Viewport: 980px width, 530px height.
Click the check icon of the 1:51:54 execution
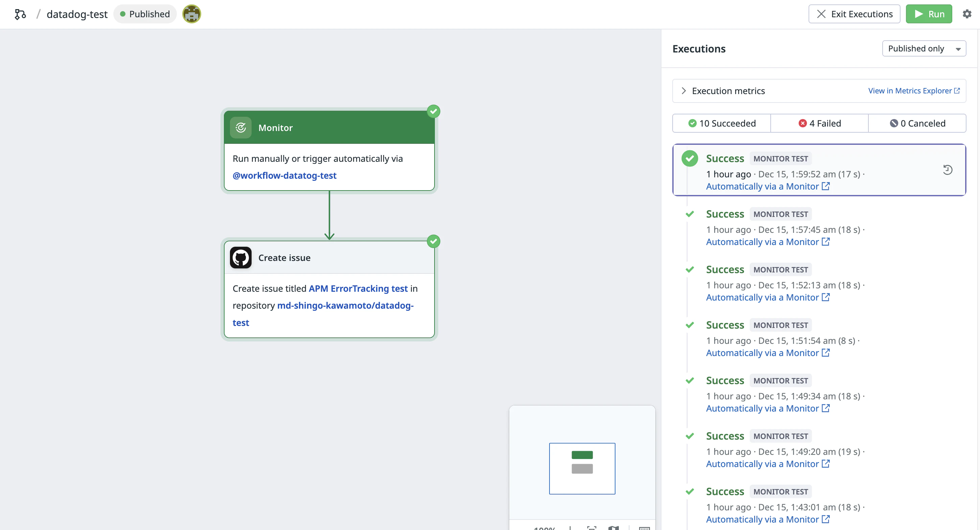click(689, 325)
